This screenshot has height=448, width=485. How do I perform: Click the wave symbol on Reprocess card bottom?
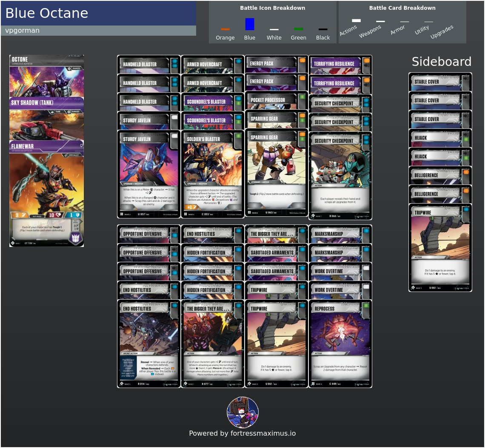click(313, 384)
